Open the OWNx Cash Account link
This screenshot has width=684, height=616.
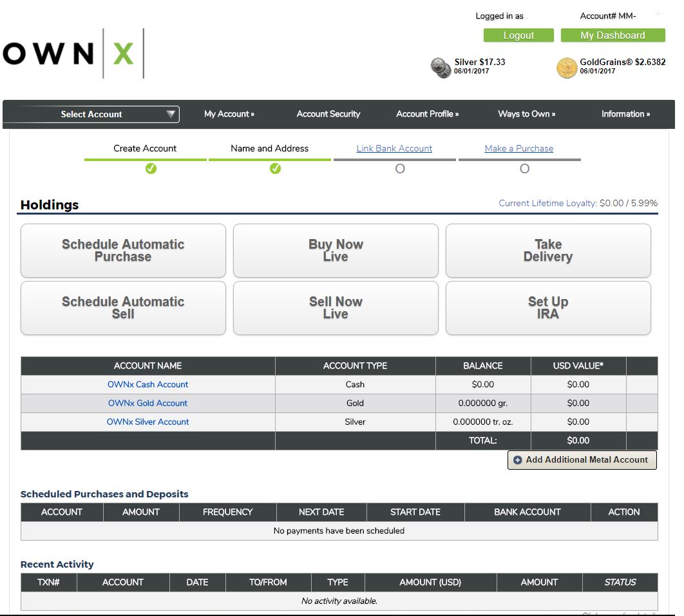click(x=148, y=385)
